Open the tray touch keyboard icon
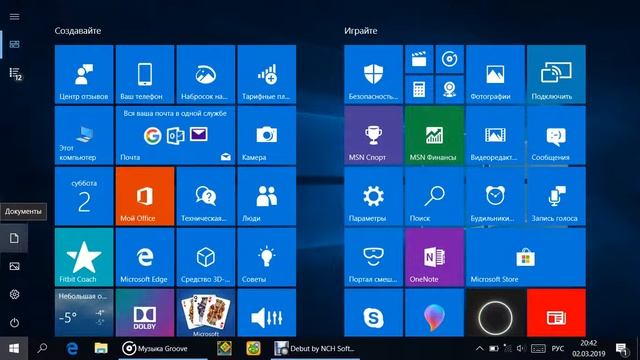Viewport: 640px width, 360px height. 538,349
